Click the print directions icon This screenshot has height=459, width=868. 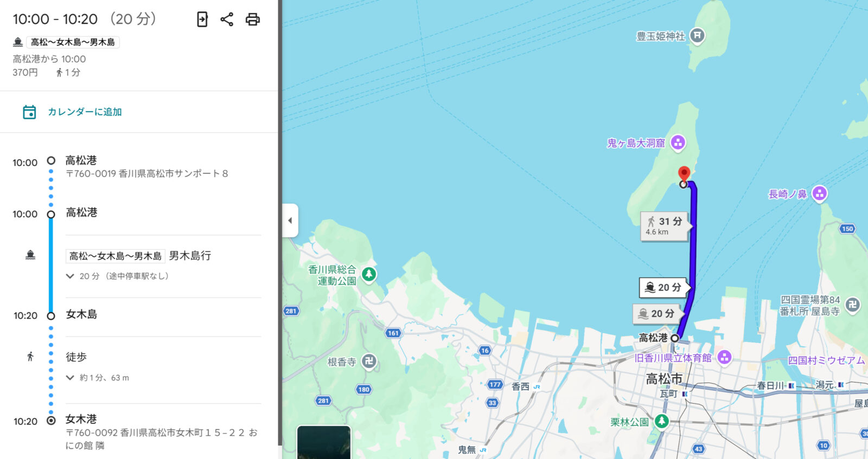253,20
